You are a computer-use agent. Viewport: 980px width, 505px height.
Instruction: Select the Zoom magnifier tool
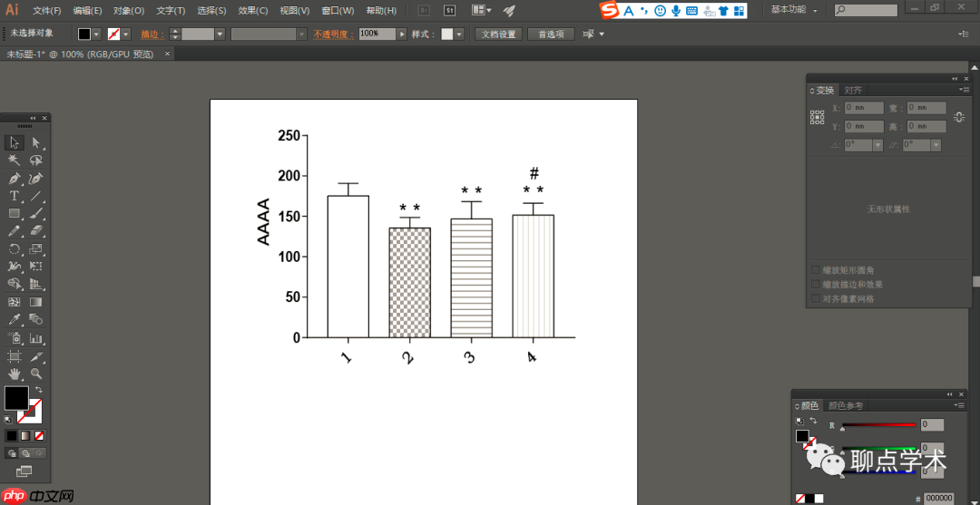[36, 374]
